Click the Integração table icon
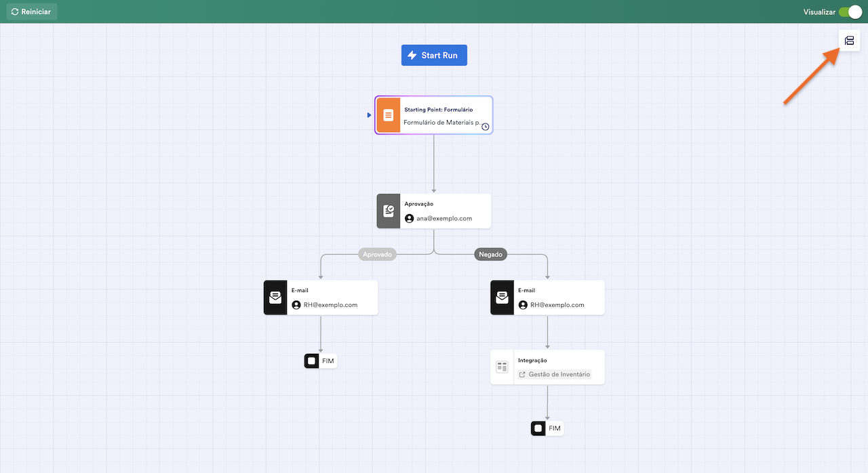 click(x=502, y=367)
